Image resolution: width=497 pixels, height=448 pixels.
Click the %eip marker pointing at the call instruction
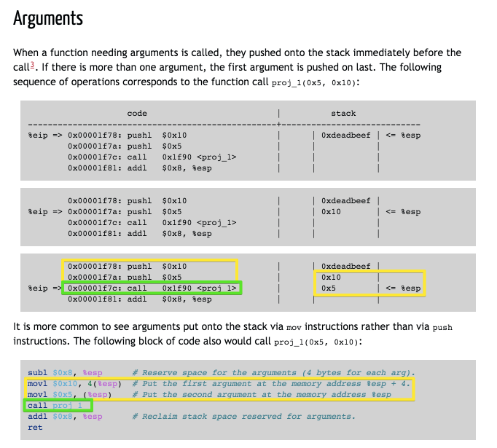44,288
